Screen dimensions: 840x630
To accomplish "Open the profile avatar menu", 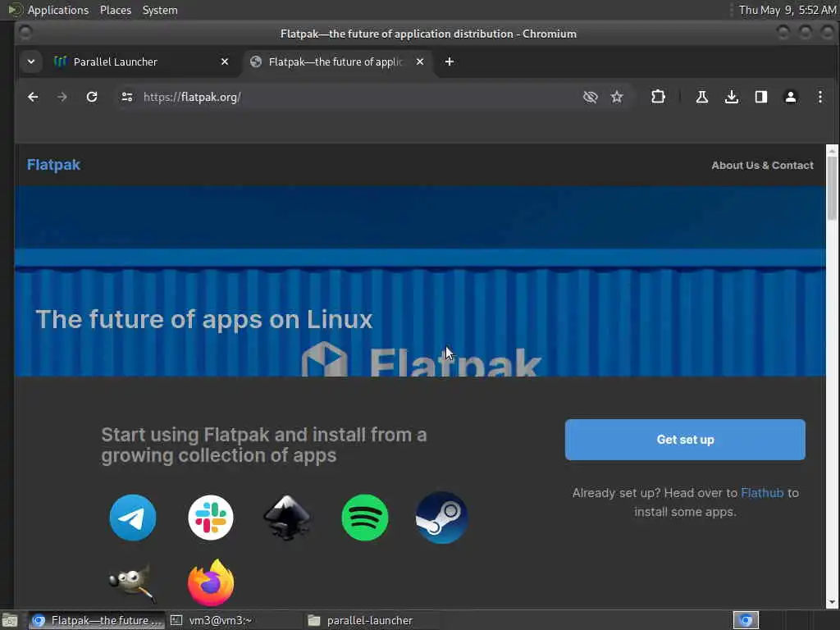I will pos(790,97).
